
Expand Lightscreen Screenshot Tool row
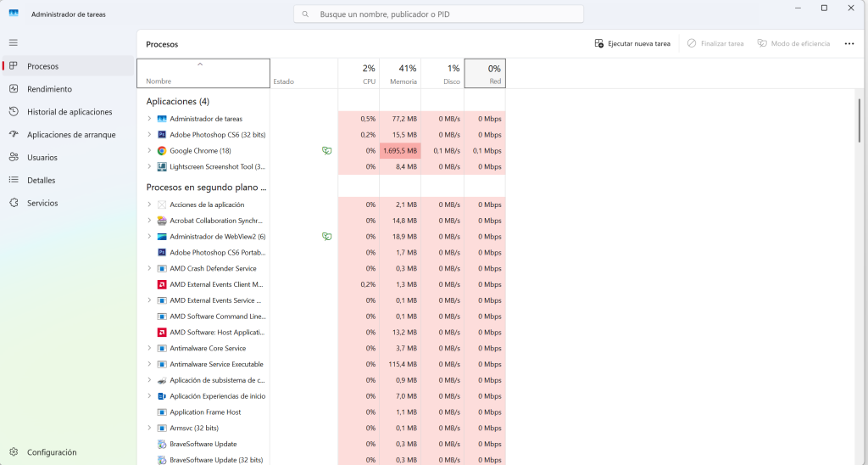[149, 166]
